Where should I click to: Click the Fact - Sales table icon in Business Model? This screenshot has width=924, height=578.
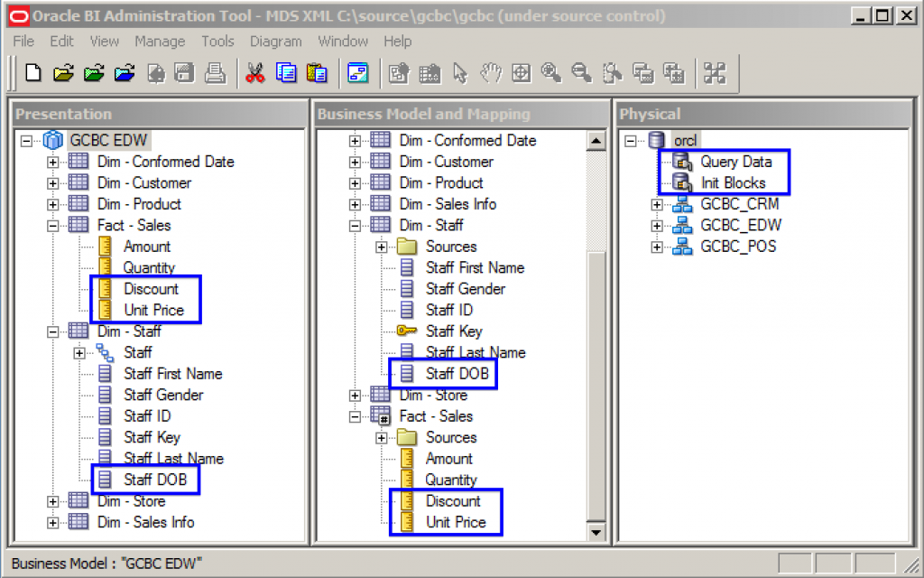point(380,416)
